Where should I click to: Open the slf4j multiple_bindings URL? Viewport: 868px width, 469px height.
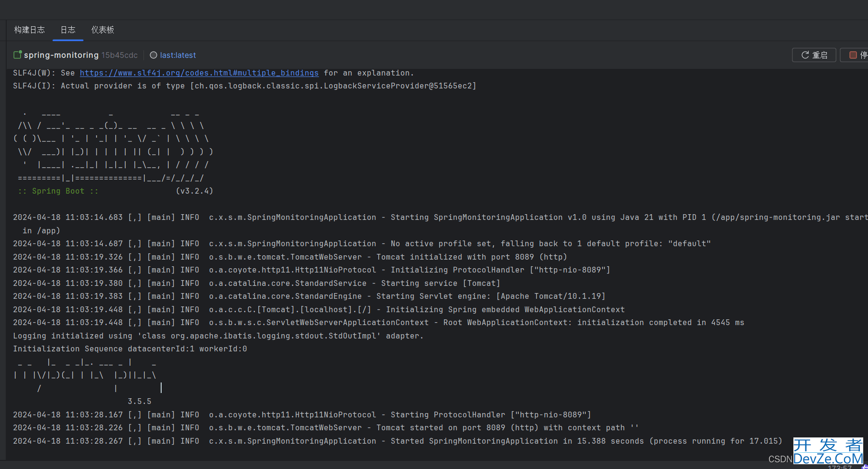click(x=199, y=73)
